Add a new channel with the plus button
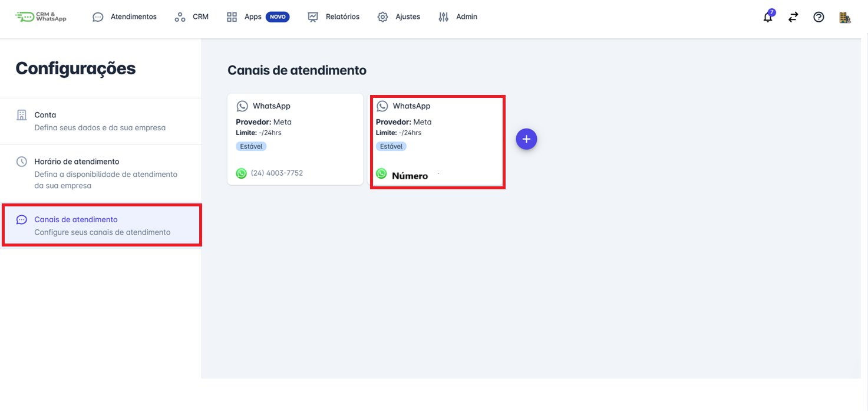Screen dimensions: 868x411 (526, 139)
